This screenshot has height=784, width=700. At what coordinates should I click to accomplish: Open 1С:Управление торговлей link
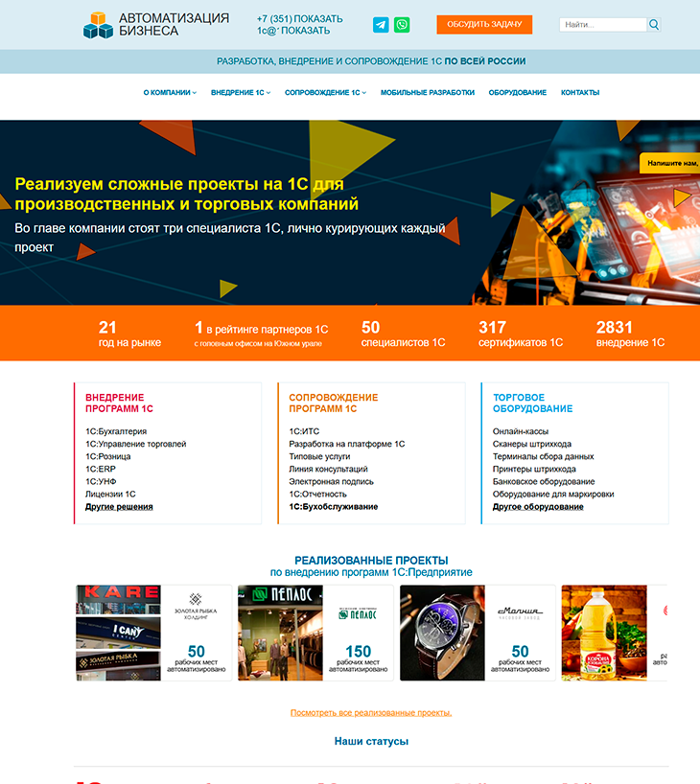135,444
